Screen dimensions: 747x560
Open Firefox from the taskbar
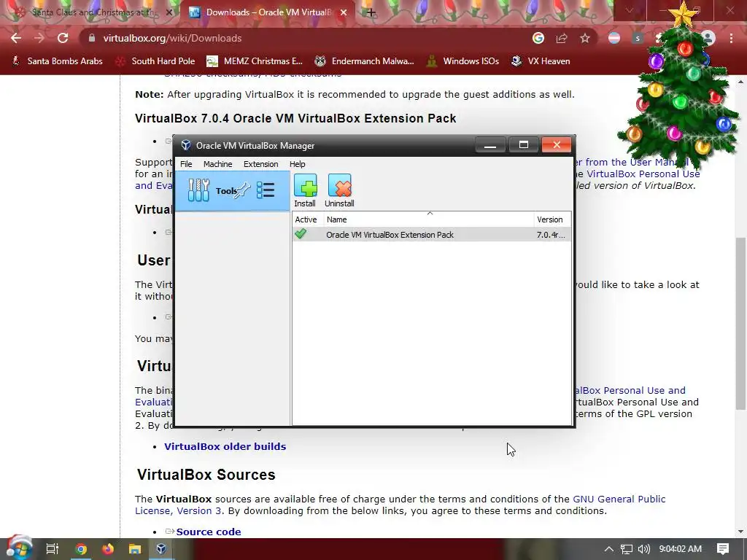(108, 549)
